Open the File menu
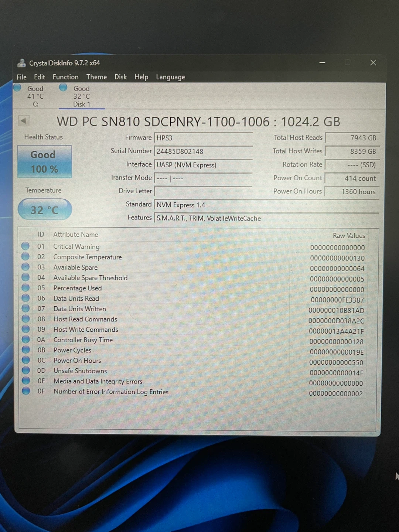This screenshot has height=532, width=399. point(21,77)
